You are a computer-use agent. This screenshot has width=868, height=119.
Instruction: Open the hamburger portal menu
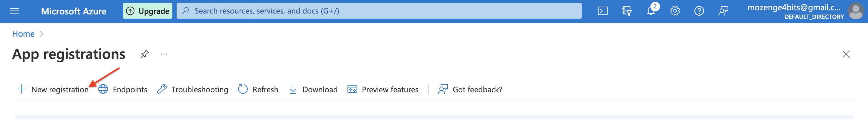coord(14,11)
